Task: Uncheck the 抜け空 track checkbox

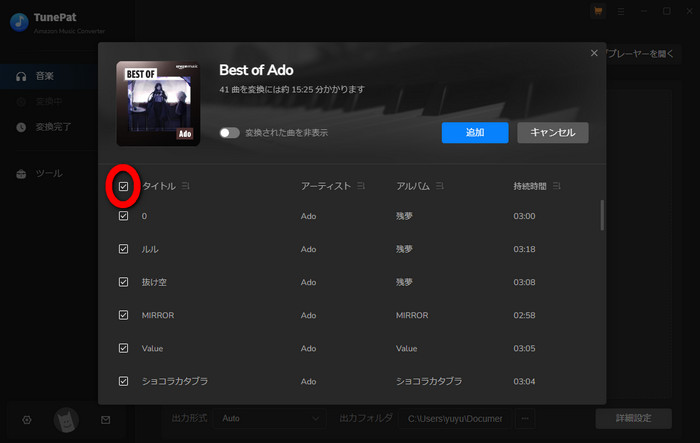Action: pos(123,282)
